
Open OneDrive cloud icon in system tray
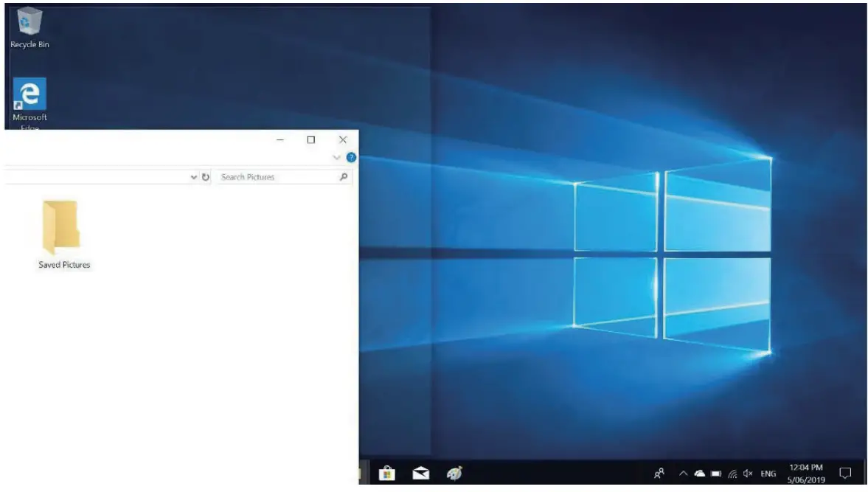click(699, 473)
